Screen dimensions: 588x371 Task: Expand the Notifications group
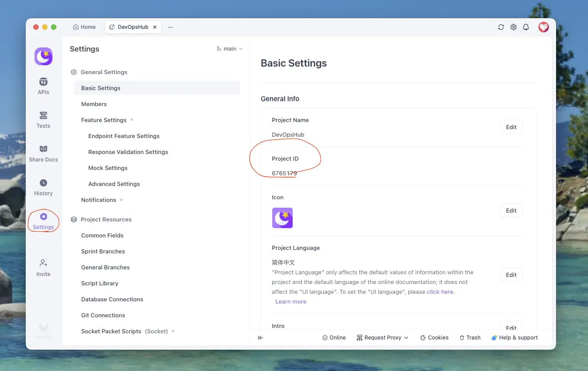pyautogui.click(x=122, y=200)
